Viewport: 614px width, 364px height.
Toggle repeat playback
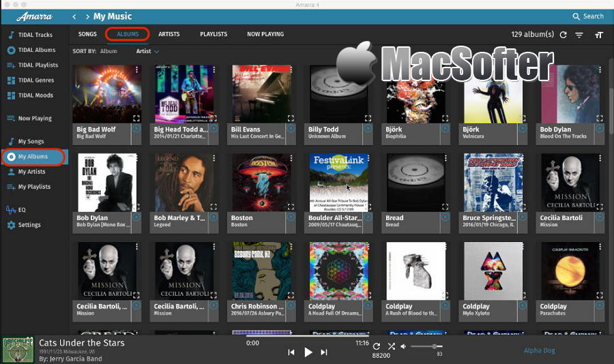[x=377, y=346]
